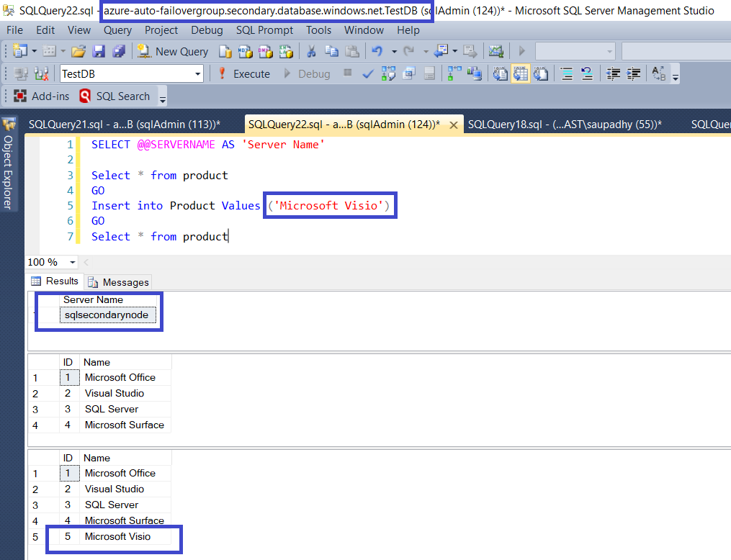Toggle Results to Text output

point(500,73)
